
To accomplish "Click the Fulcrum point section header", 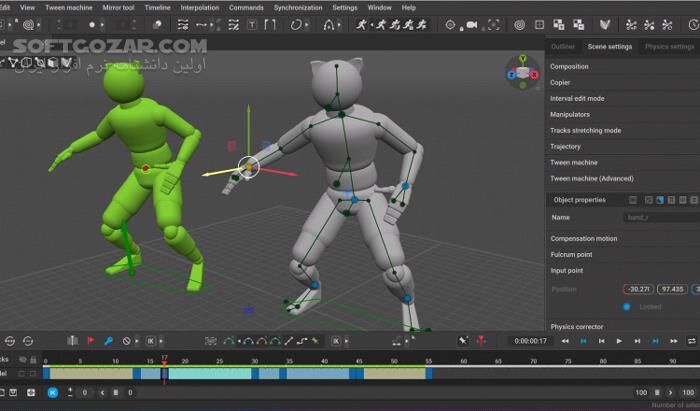I will pyautogui.click(x=573, y=255).
